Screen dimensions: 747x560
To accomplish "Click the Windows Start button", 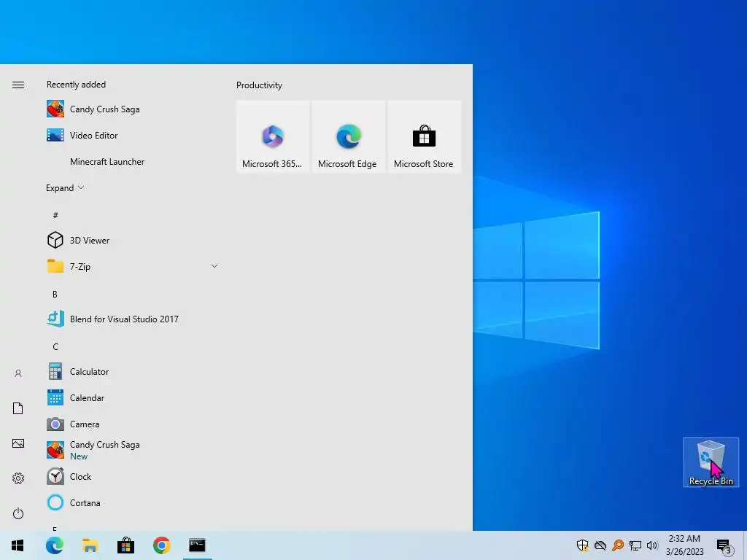I will [x=18, y=545].
